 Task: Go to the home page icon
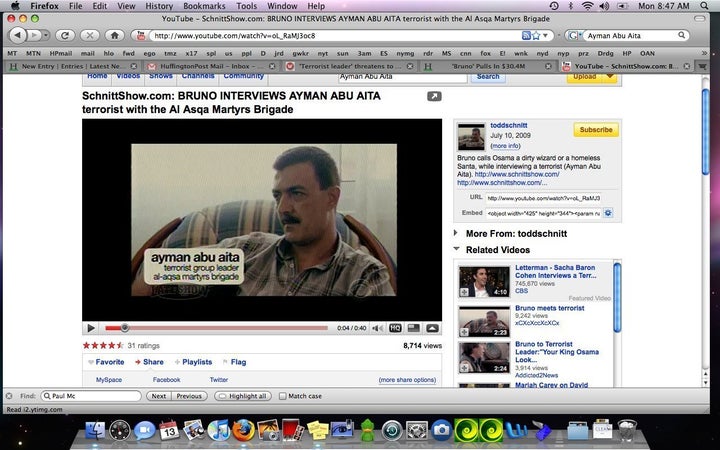[115, 35]
